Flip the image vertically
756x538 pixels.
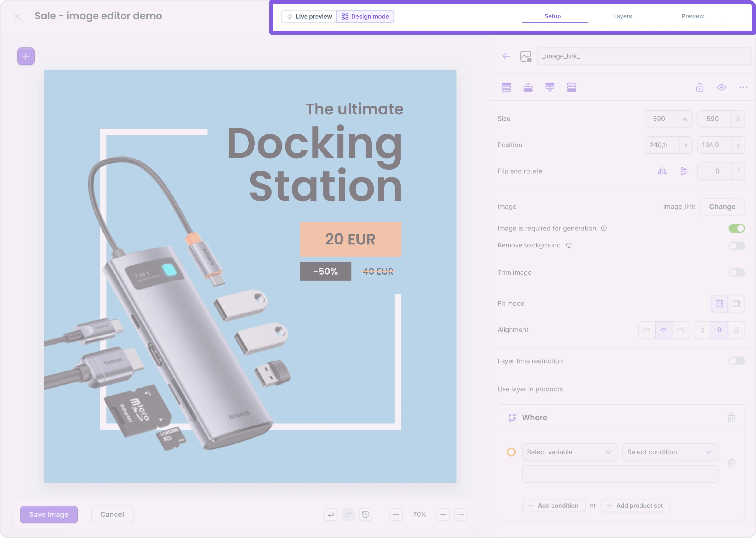[x=684, y=171]
